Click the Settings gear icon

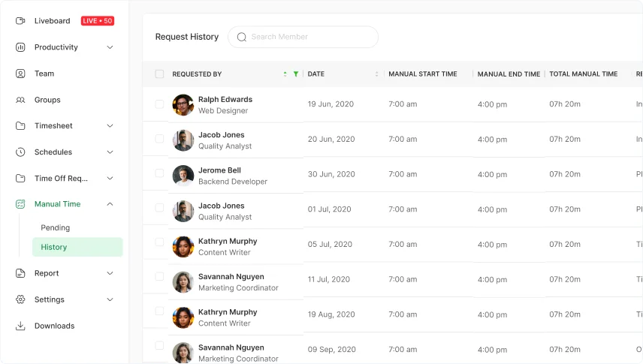coord(20,299)
